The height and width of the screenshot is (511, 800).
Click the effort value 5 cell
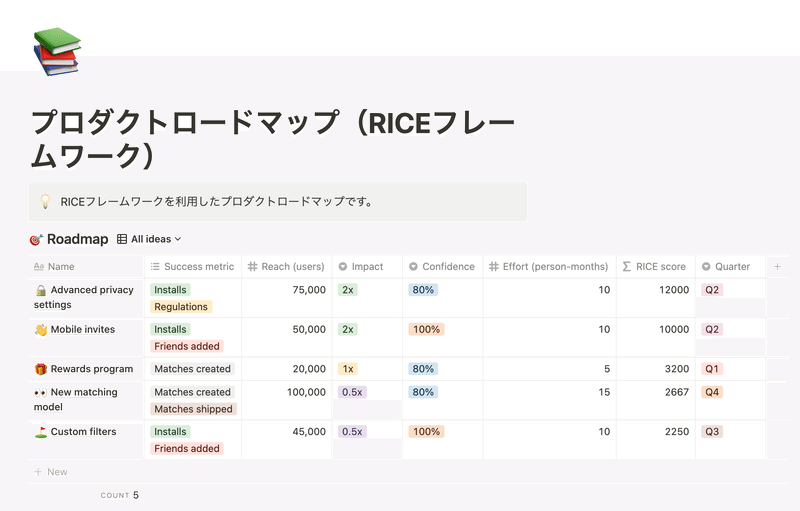coord(549,369)
